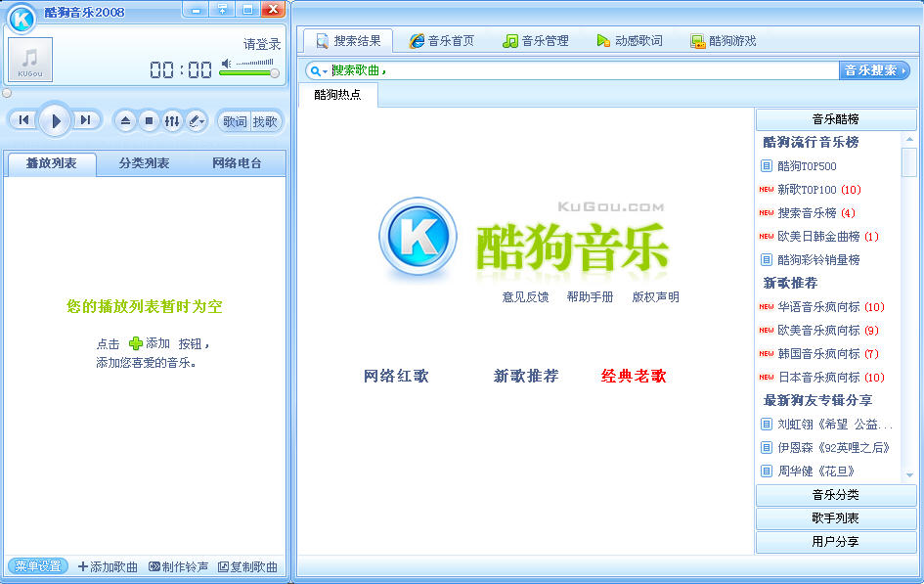The width and height of the screenshot is (924, 584).
Task: Switch to the 分类列表 tab
Action: click(x=144, y=163)
